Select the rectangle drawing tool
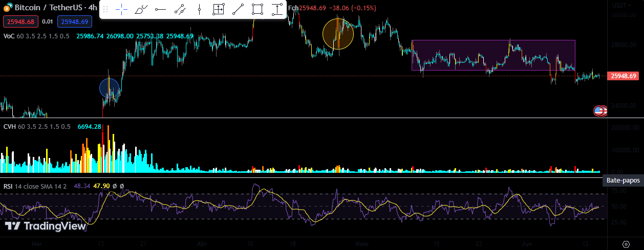Viewport: 644px width, 250px height. [x=257, y=9]
